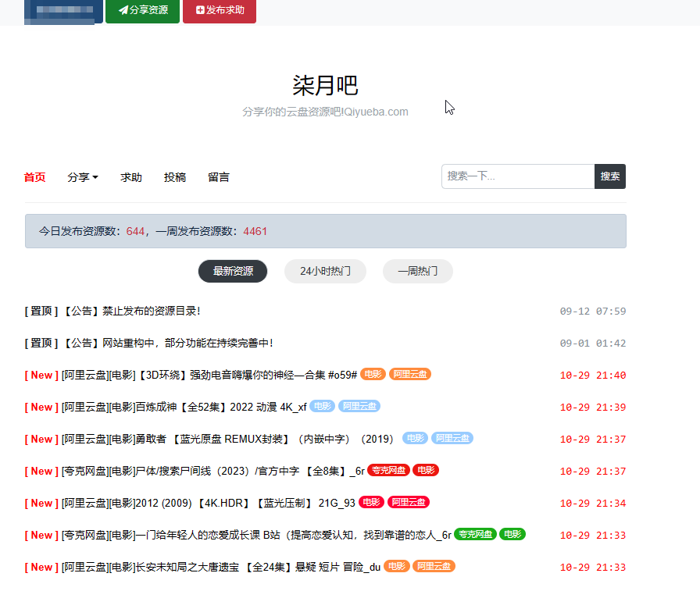The image size is (700, 591).
Task: Click timestamp 10-29 21:34
Action: point(593,504)
